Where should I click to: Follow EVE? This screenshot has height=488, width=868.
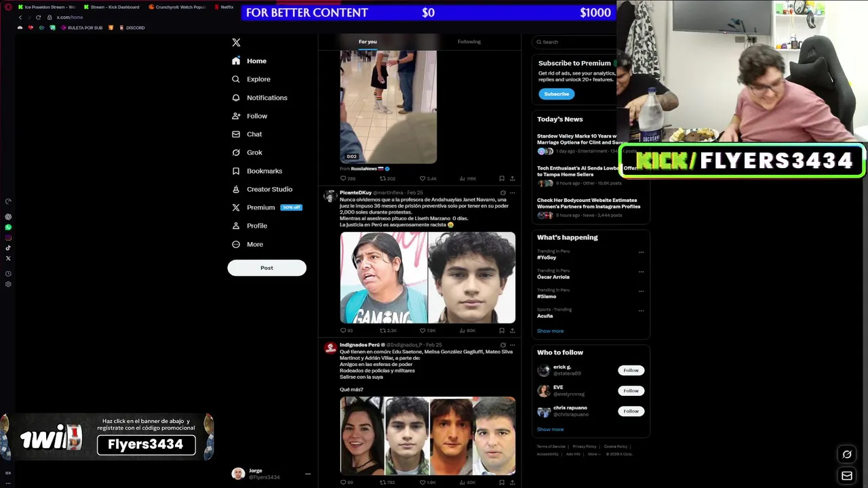[x=631, y=390]
